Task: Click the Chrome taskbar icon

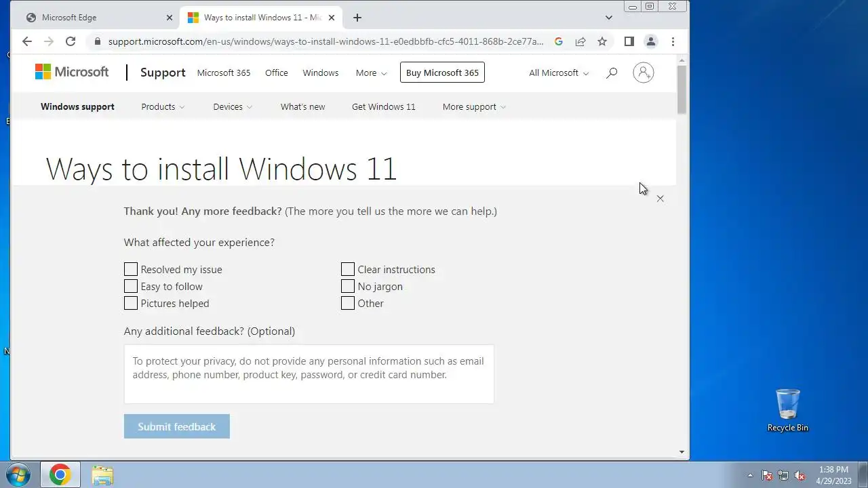Action: [x=60, y=474]
